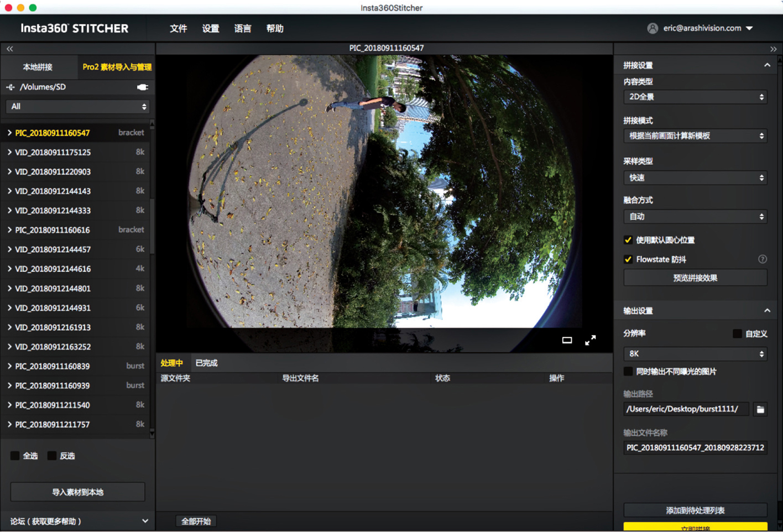Expand the VID_20180911175125 tree item
Viewport: 783px width, 532px height.
[9, 152]
